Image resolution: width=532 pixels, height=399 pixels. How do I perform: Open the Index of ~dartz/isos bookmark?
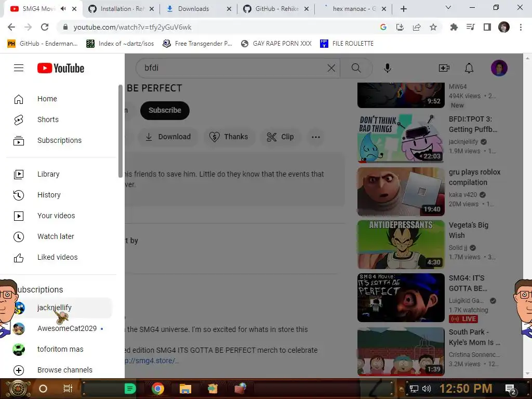tap(120, 44)
